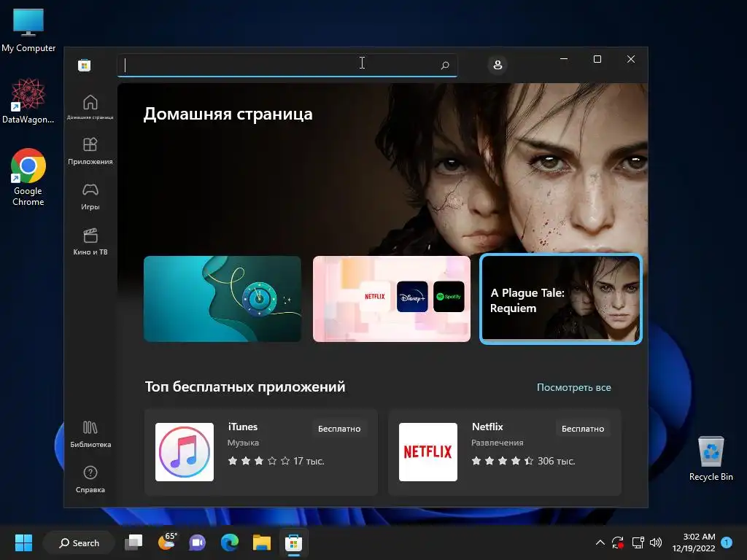Click the Музыка category label
The image size is (747, 560).
pos(243,443)
